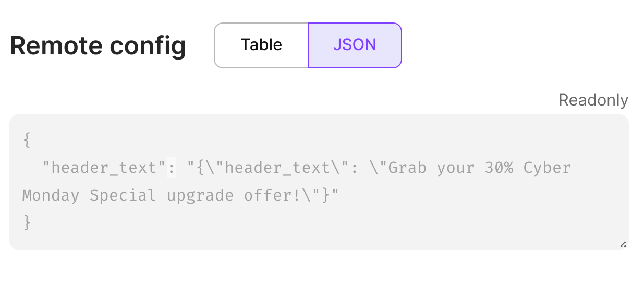
Task: Click the word upgrade in the JSON
Action: [200, 195]
